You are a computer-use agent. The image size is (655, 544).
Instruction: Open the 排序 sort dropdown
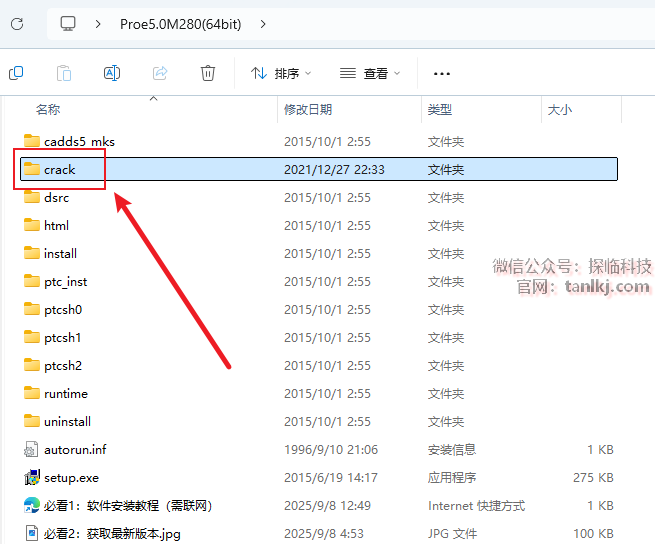[281, 73]
